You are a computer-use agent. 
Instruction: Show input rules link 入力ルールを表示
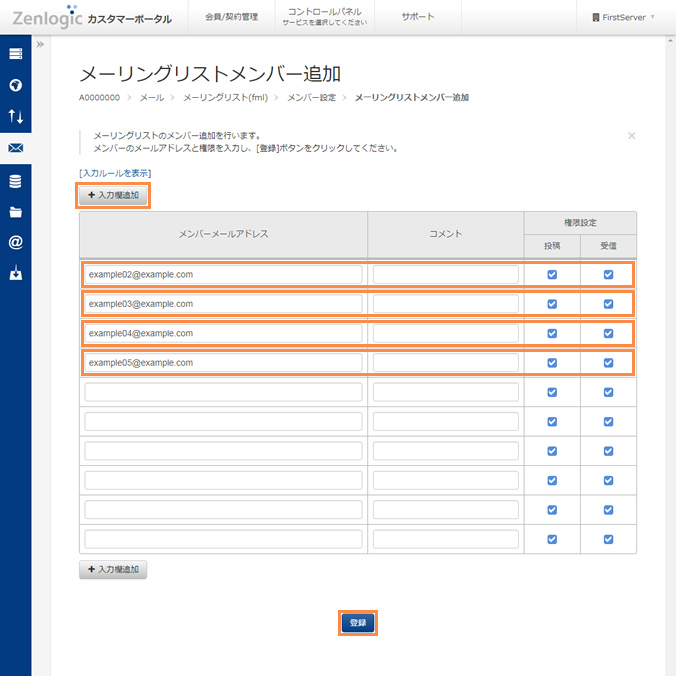click(x=115, y=173)
